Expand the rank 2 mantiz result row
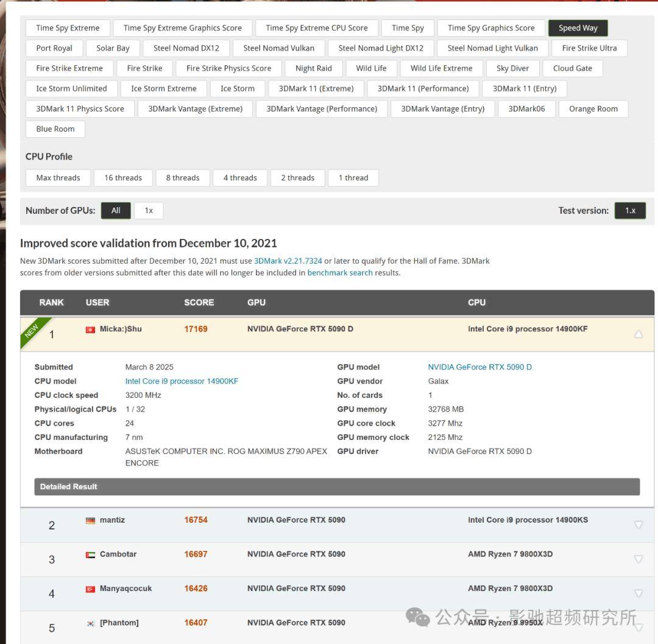 (639, 525)
